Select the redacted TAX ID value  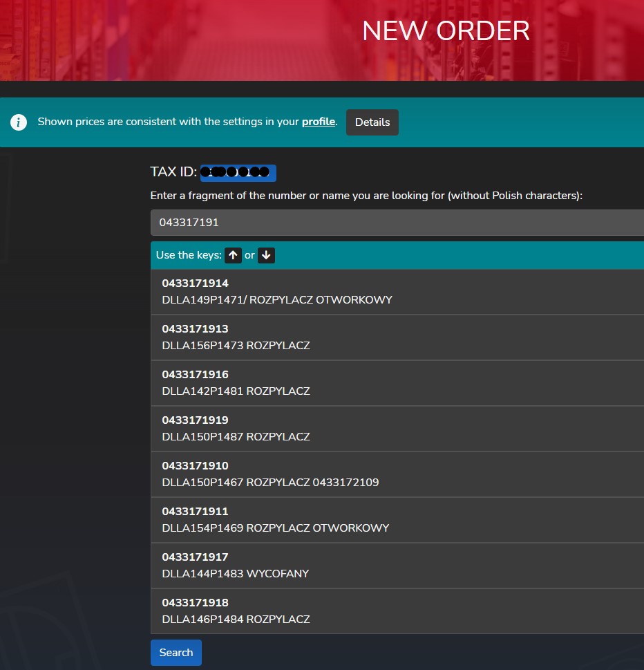tap(238, 173)
